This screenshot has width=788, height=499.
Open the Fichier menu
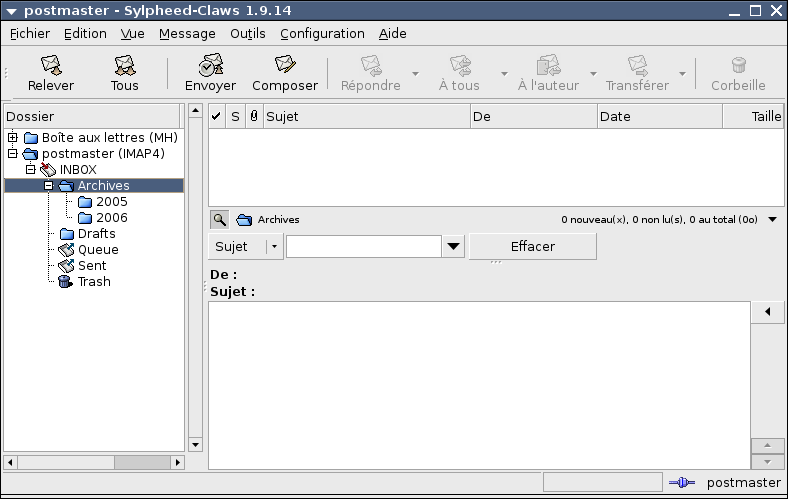[30, 34]
